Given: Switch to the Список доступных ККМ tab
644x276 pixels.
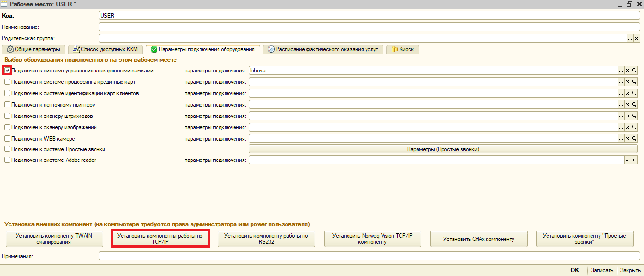Looking at the screenshot, I should pos(105,49).
